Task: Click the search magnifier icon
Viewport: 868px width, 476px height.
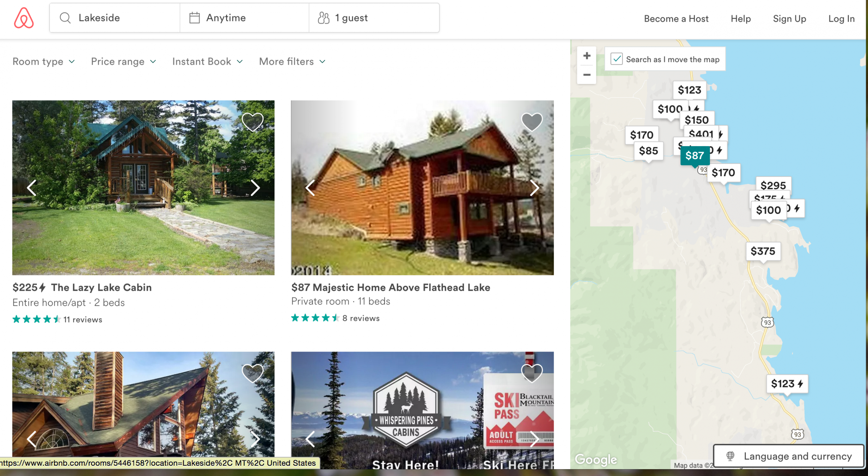Action: (65, 18)
